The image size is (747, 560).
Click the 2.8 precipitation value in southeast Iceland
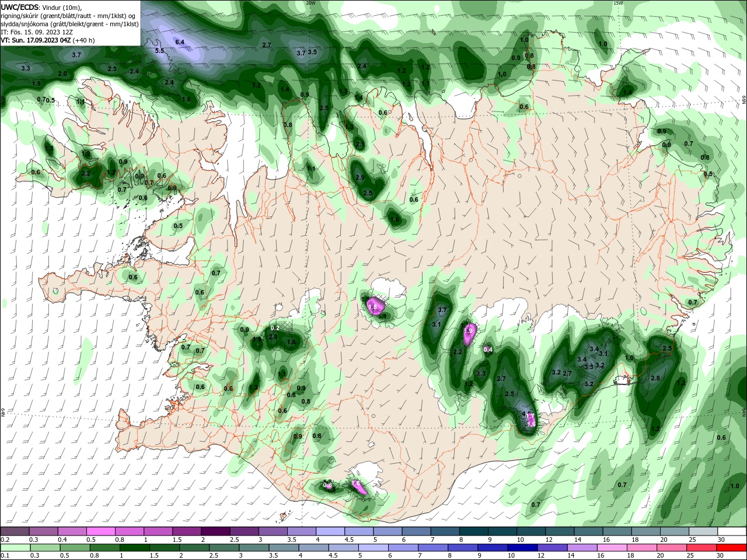click(655, 378)
